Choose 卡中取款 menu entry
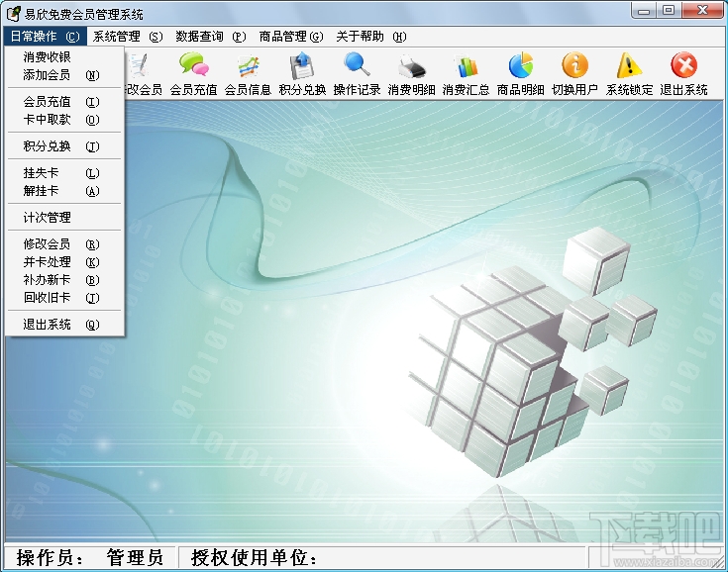Screen dimensions: 728x572 [64, 120]
